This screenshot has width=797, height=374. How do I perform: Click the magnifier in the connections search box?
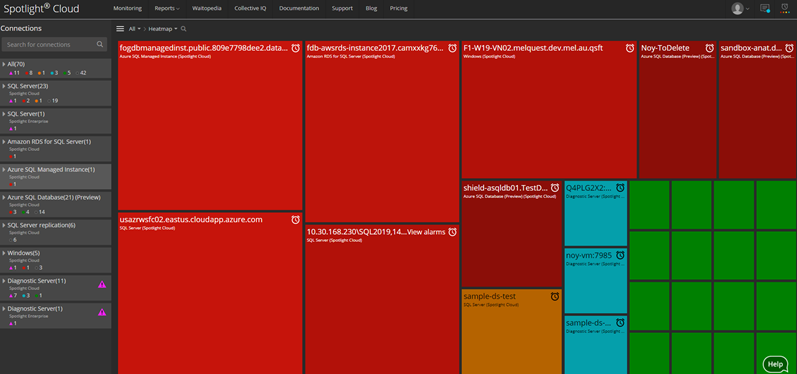[x=100, y=45]
